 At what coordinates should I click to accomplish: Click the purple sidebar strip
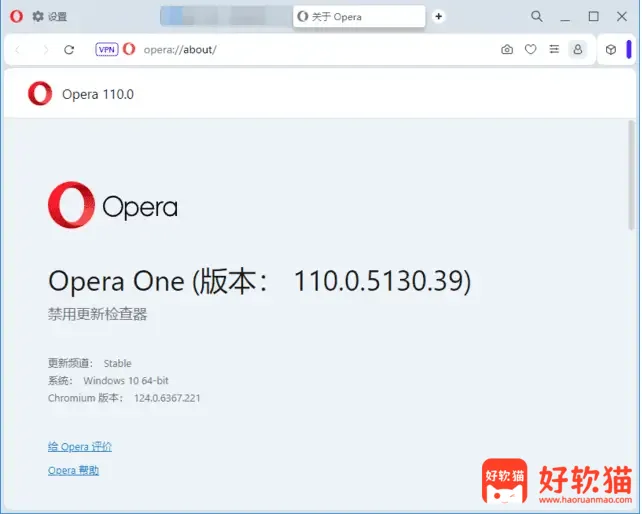point(629,50)
